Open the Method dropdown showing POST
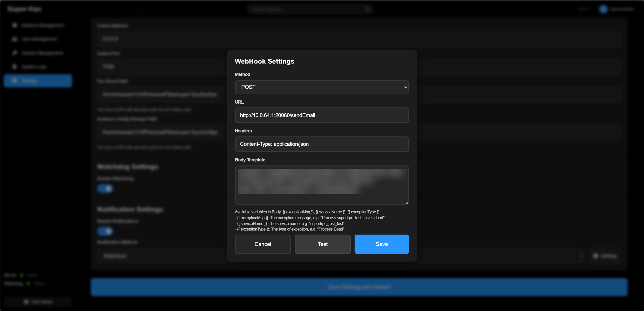Screen dimensions: 644x311 322,87
